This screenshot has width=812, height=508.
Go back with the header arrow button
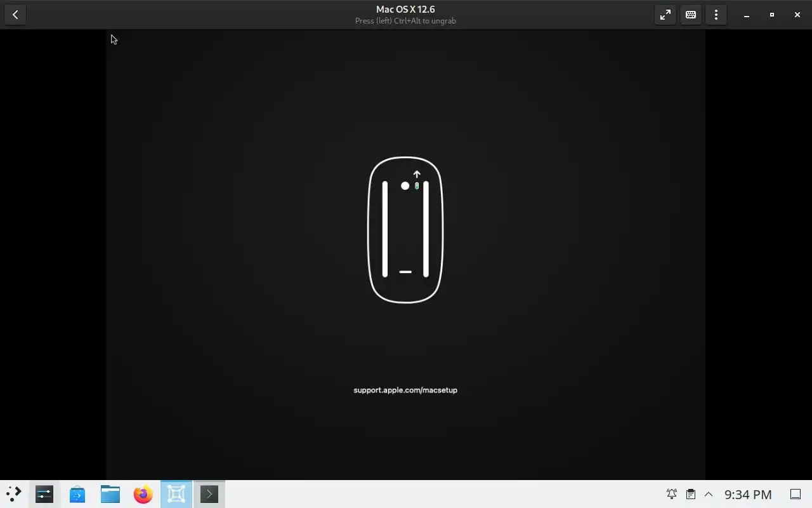(15, 15)
